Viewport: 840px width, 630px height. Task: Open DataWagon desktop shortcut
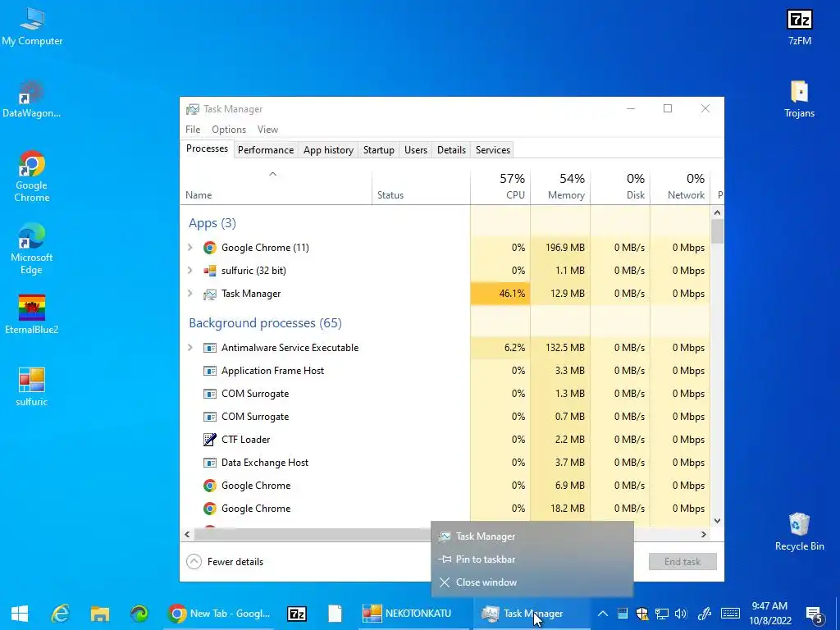pos(31,99)
